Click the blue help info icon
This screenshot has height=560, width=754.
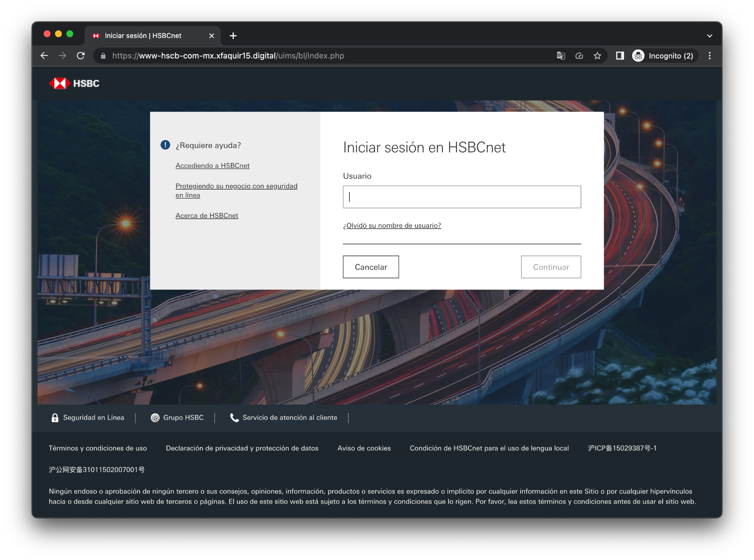point(165,145)
